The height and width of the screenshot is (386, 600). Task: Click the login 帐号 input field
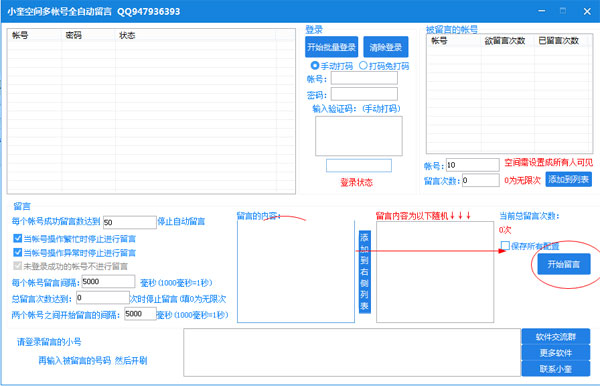click(364, 78)
